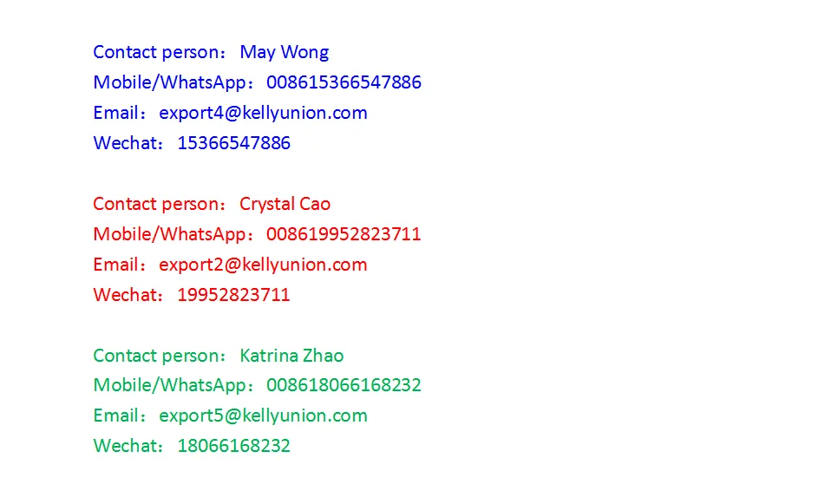Screen dimensions: 831x504
Task: Select the name Katrina Zhao
Action: tap(291, 355)
